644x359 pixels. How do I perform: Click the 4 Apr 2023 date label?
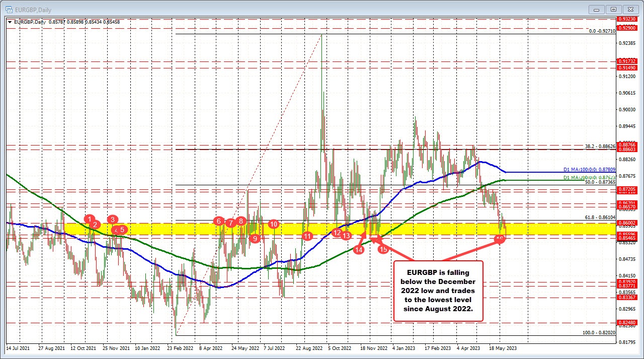pos(469,348)
